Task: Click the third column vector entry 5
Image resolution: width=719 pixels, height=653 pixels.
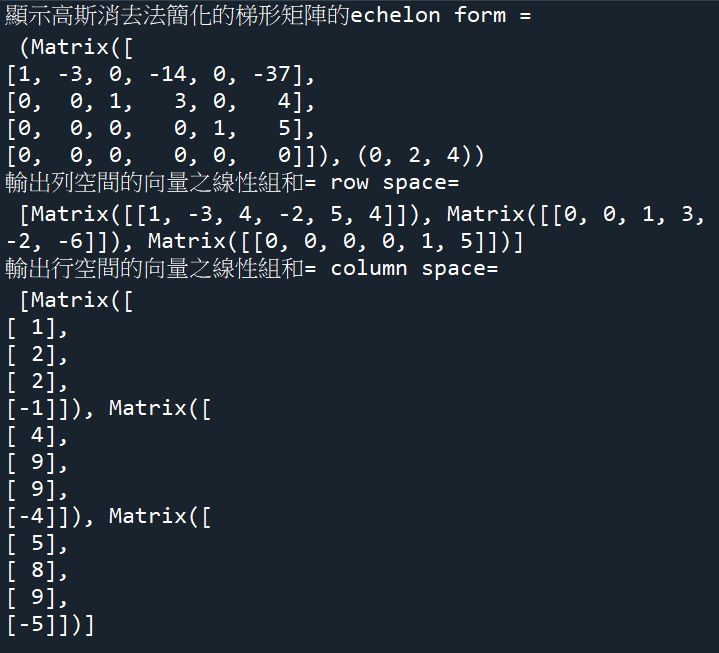Action: click(x=37, y=544)
